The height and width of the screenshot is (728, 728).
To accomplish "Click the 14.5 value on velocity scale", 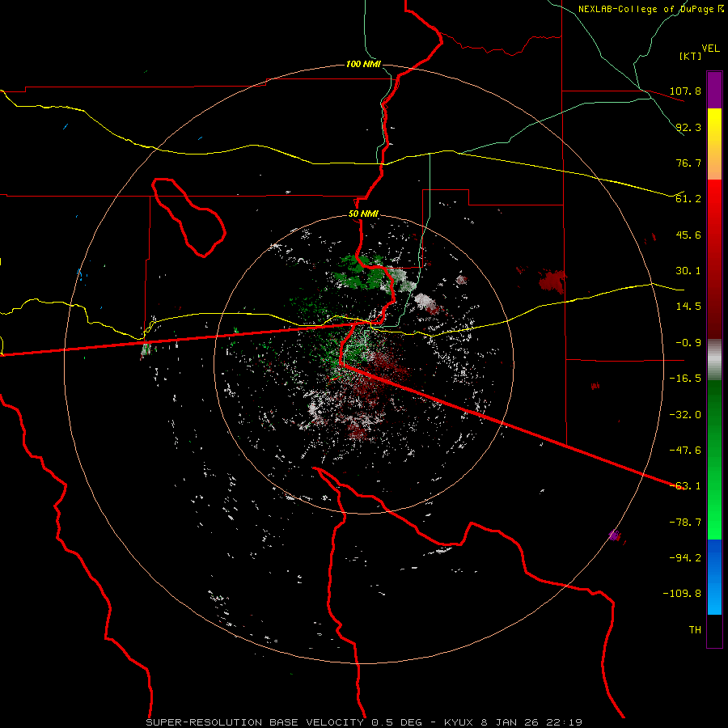I will pos(688,307).
